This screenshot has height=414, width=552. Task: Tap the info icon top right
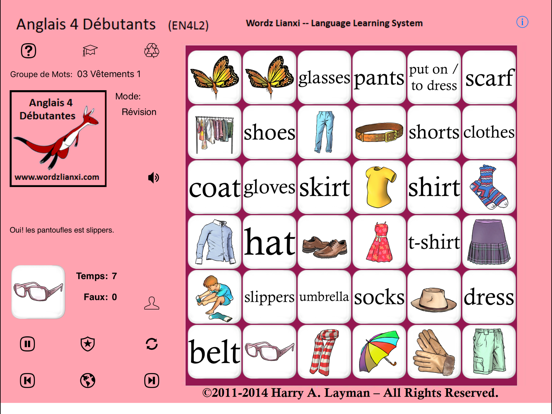[522, 22]
